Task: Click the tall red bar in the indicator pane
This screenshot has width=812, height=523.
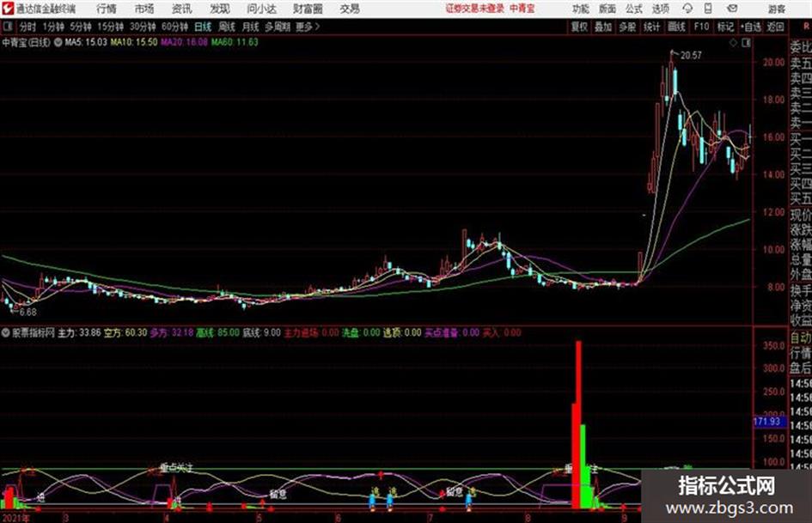Action: coord(578,424)
